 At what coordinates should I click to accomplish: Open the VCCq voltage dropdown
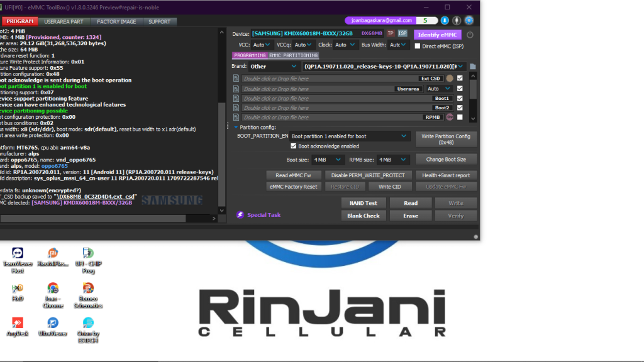[303, 45]
